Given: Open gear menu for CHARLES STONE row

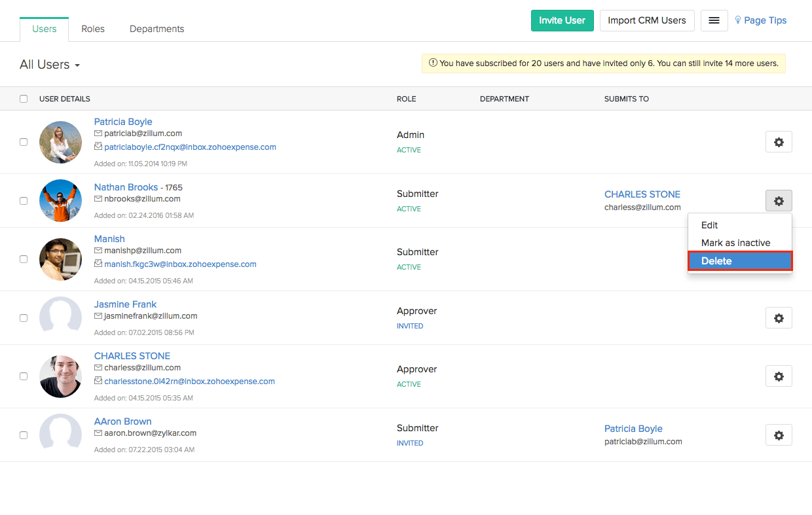Looking at the screenshot, I should (779, 376).
